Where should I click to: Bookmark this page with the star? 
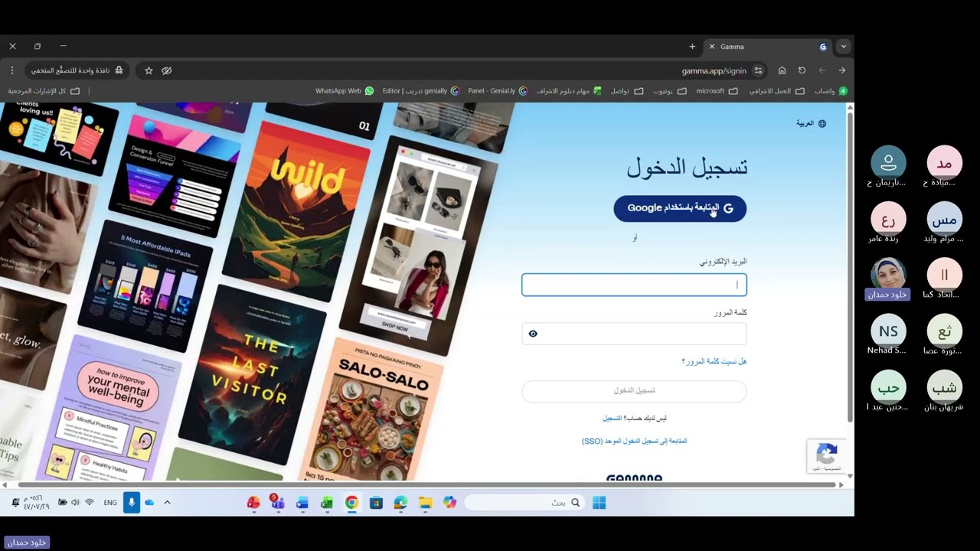pyautogui.click(x=149, y=70)
